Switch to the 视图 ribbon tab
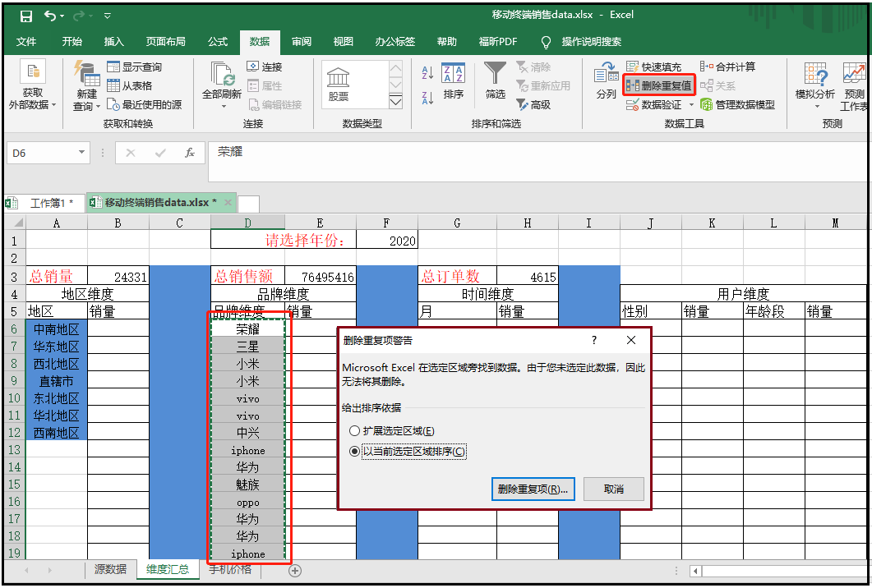 (343, 42)
